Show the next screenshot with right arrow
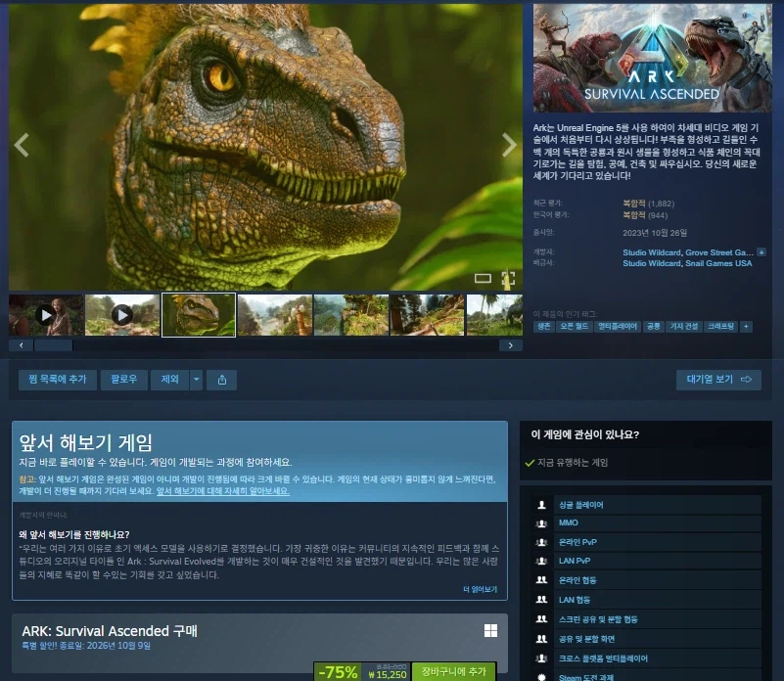 coord(509,146)
